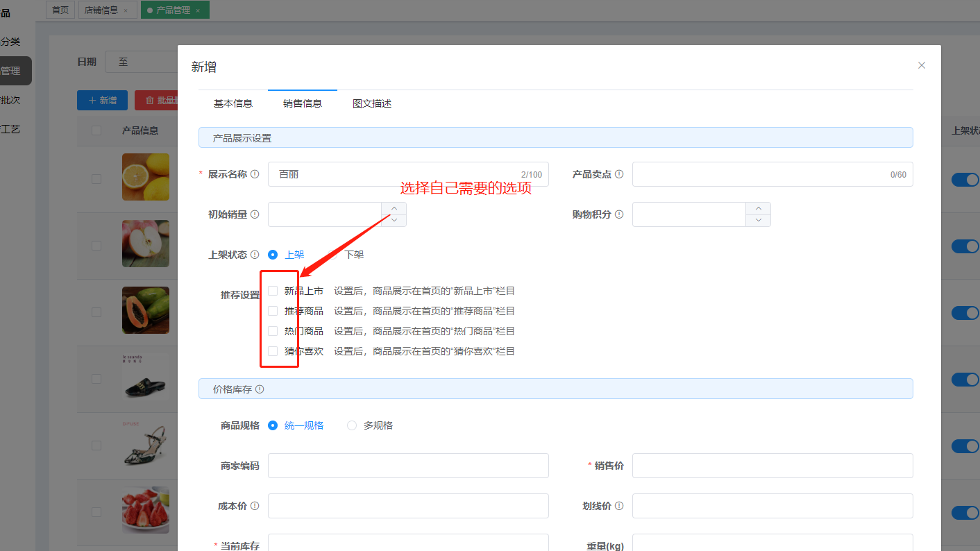Select the 上架 radio button

[273, 255]
